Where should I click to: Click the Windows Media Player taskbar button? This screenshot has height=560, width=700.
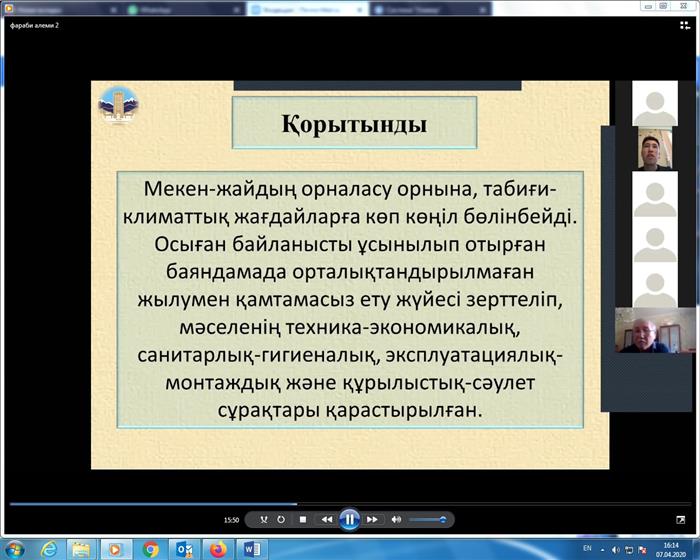click(x=117, y=549)
